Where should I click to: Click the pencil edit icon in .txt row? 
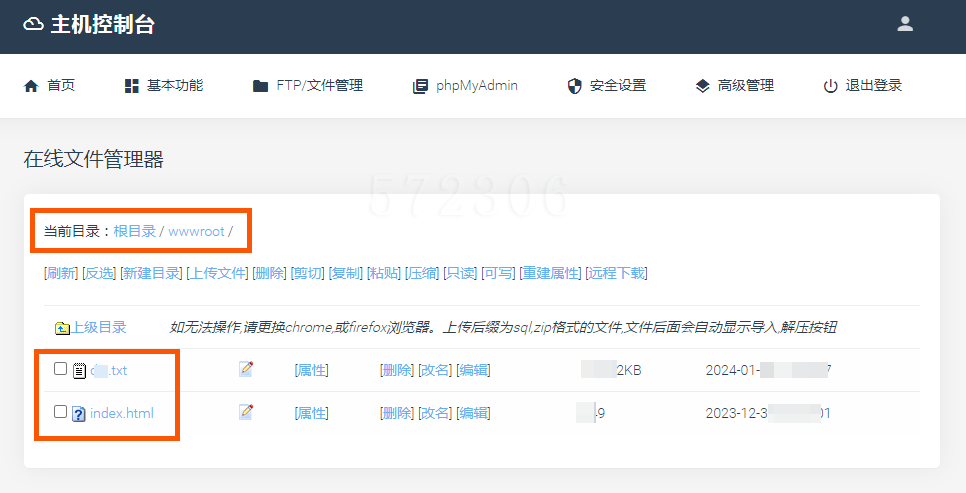click(246, 369)
